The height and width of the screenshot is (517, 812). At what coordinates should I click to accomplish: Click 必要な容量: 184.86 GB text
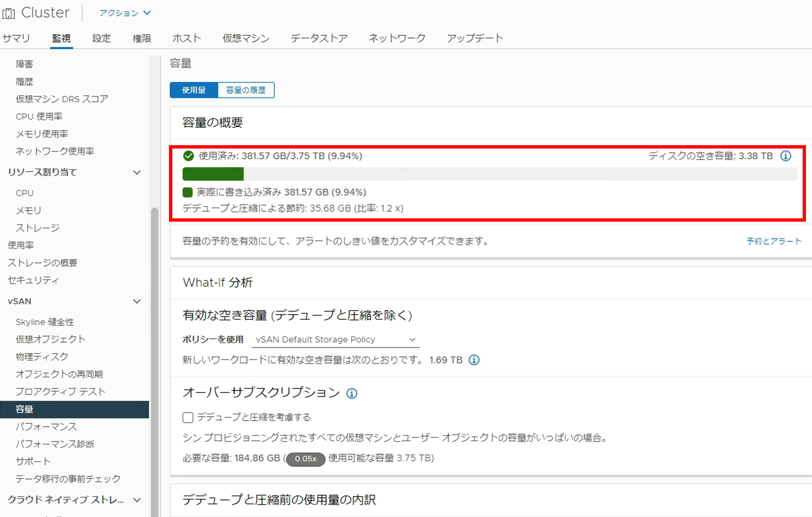click(231, 458)
